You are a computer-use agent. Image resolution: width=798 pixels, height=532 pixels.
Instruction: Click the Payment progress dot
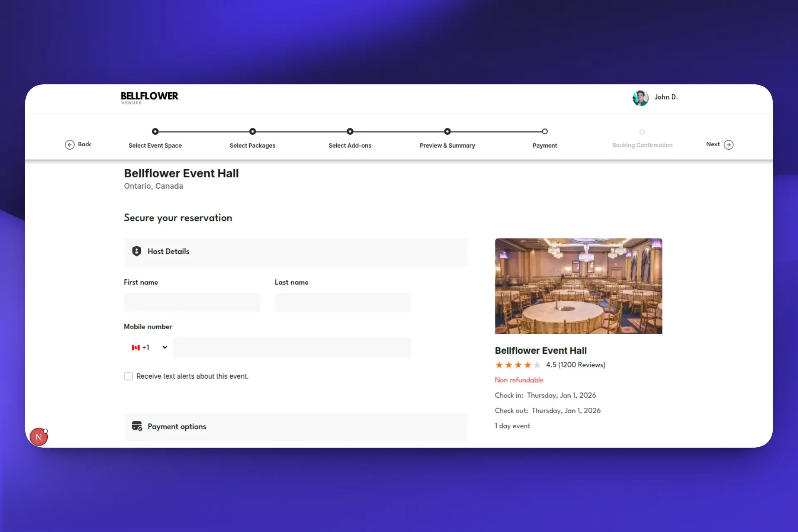[x=544, y=131]
